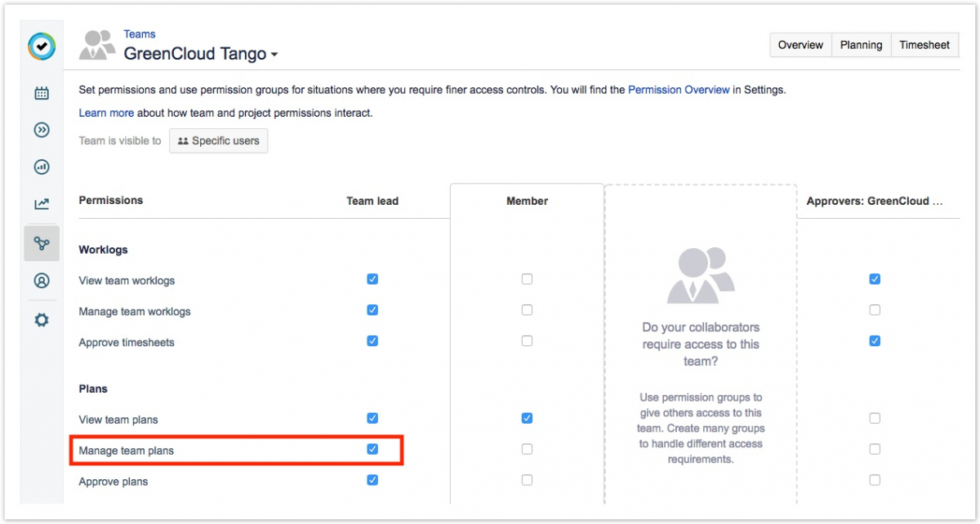The image size is (980, 524).
Task: Open the calendar icon in sidebar
Action: [x=42, y=93]
